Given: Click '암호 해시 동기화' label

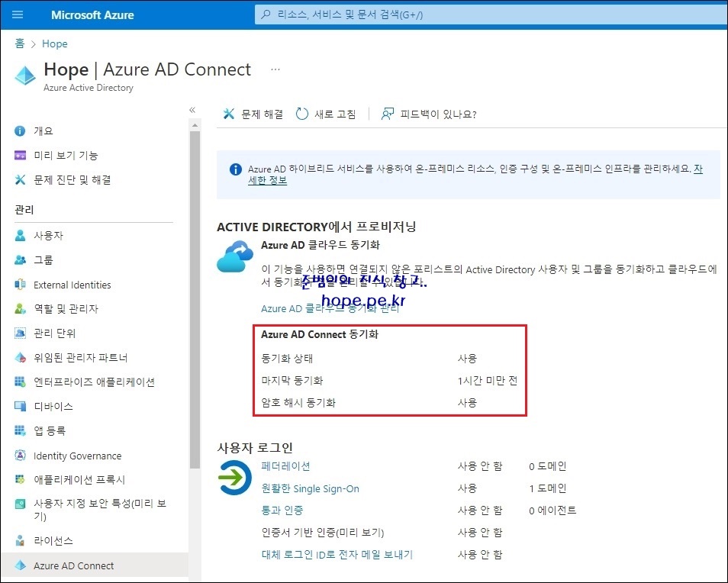Looking at the screenshot, I should [x=298, y=402].
